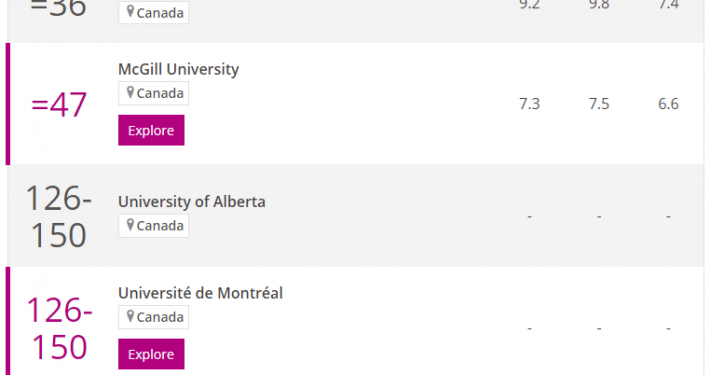Click the =36 rank at top
The image size is (710, 375).
58,8
